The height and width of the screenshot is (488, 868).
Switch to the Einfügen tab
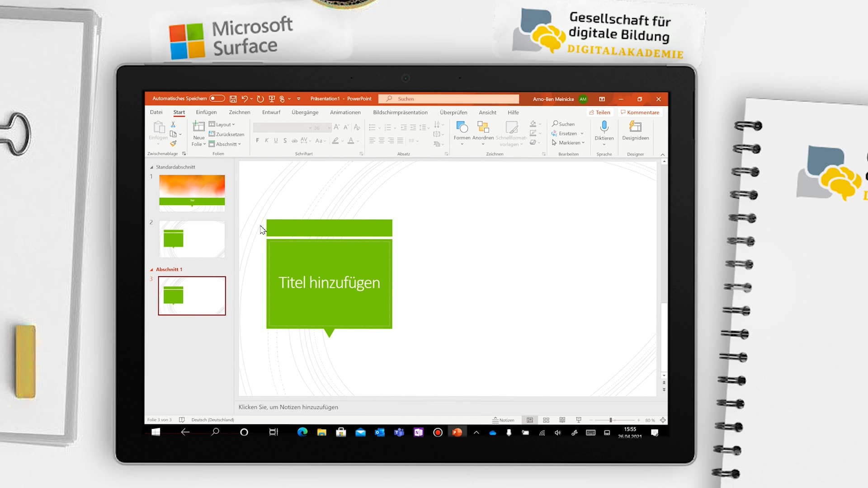tap(206, 113)
